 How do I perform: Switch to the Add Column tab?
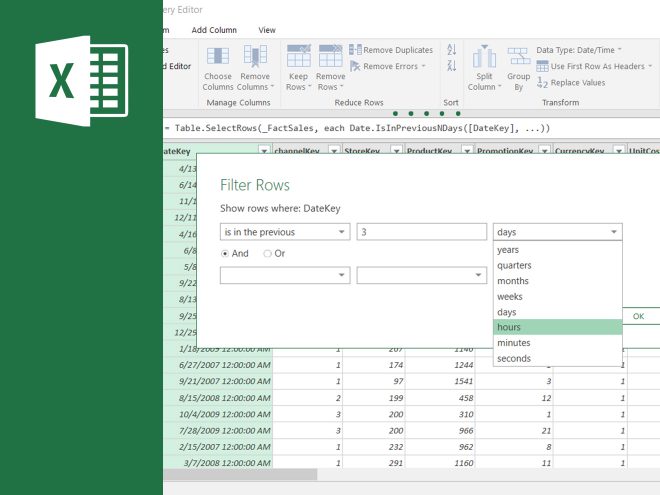214,30
